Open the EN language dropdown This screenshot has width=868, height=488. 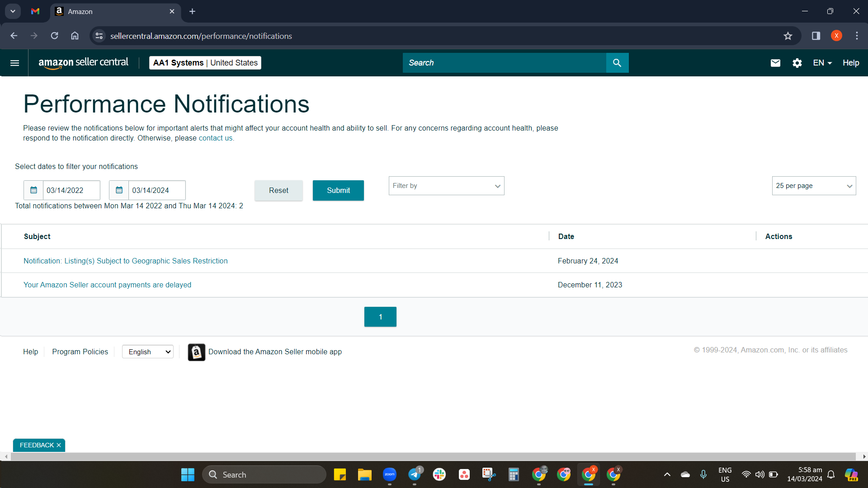tap(822, 63)
